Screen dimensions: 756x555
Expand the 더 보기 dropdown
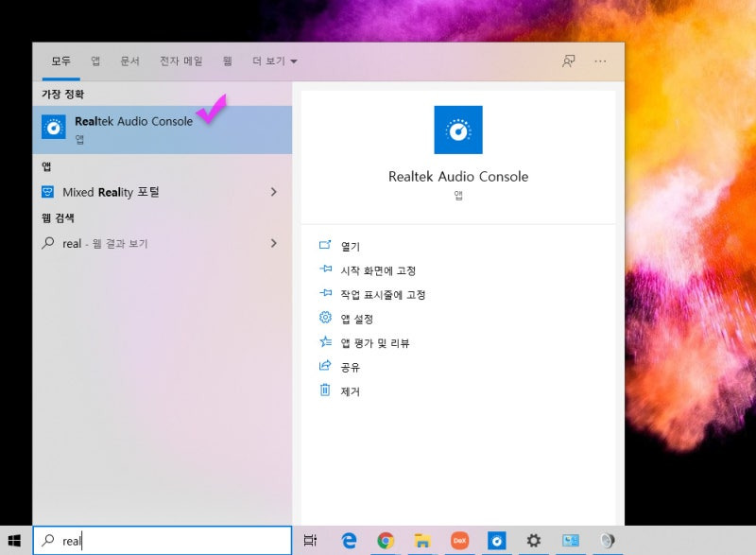click(x=274, y=61)
